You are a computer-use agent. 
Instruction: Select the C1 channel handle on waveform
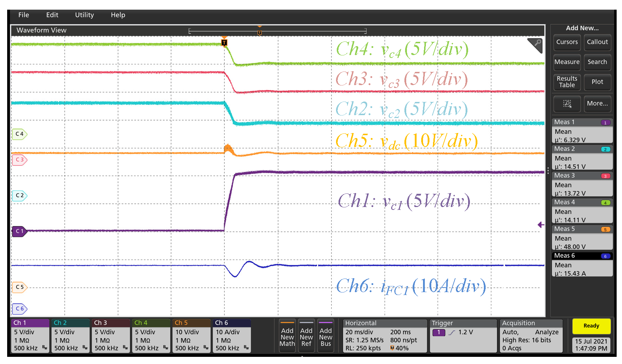point(20,231)
